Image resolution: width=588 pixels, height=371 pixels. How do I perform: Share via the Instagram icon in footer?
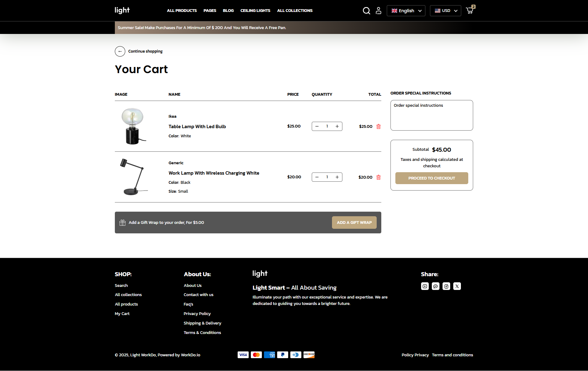pos(446,286)
